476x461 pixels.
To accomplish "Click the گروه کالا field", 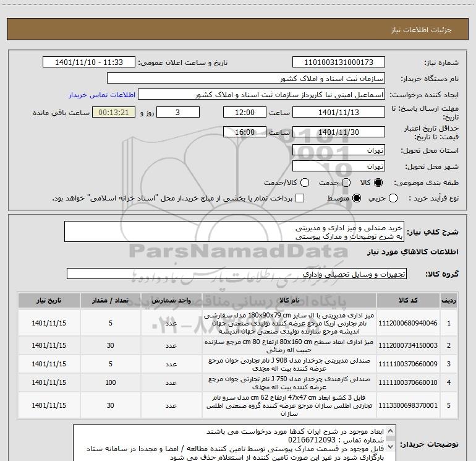I will point(237,274).
